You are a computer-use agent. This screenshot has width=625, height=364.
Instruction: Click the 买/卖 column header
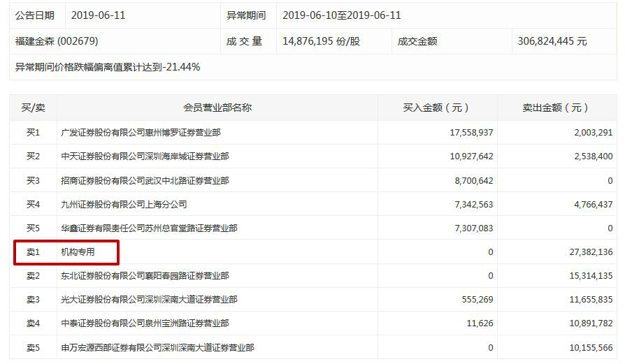coord(33,108)
